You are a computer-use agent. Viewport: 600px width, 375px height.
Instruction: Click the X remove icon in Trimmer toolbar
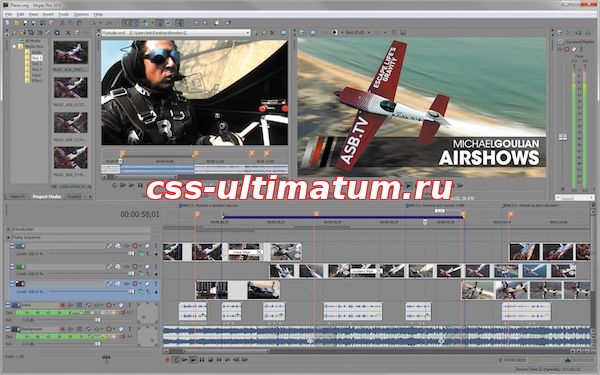[x=272, y=33]
